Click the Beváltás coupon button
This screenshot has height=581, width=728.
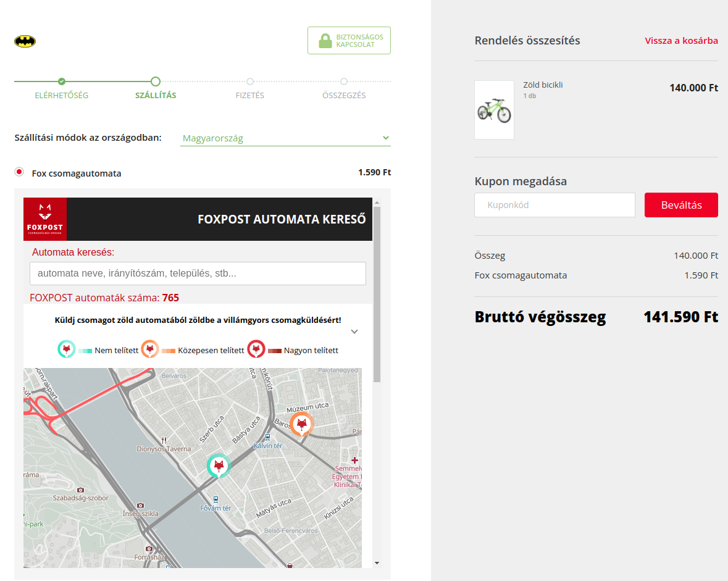point(681,205)
